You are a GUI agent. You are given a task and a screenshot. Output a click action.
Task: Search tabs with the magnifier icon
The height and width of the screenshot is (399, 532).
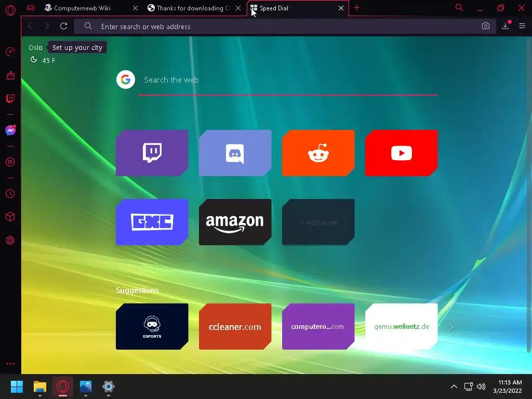[x=459, y=7]
